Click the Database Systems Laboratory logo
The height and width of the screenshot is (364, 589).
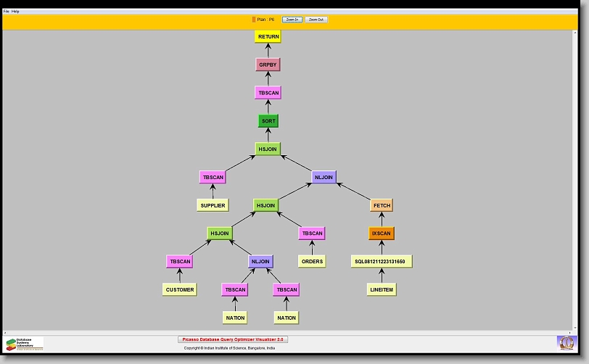[x=24, y=343]
